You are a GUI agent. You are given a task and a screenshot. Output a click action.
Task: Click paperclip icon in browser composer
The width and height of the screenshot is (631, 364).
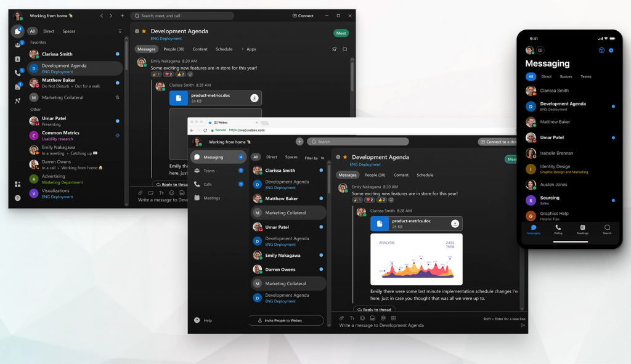click(341, 318)
